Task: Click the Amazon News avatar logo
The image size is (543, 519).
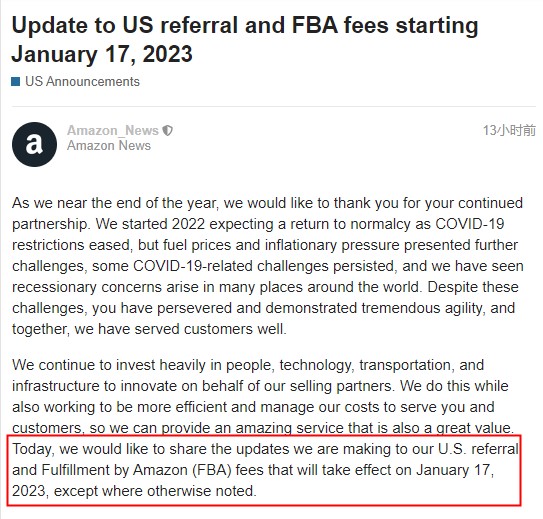Action: point(34,144)
